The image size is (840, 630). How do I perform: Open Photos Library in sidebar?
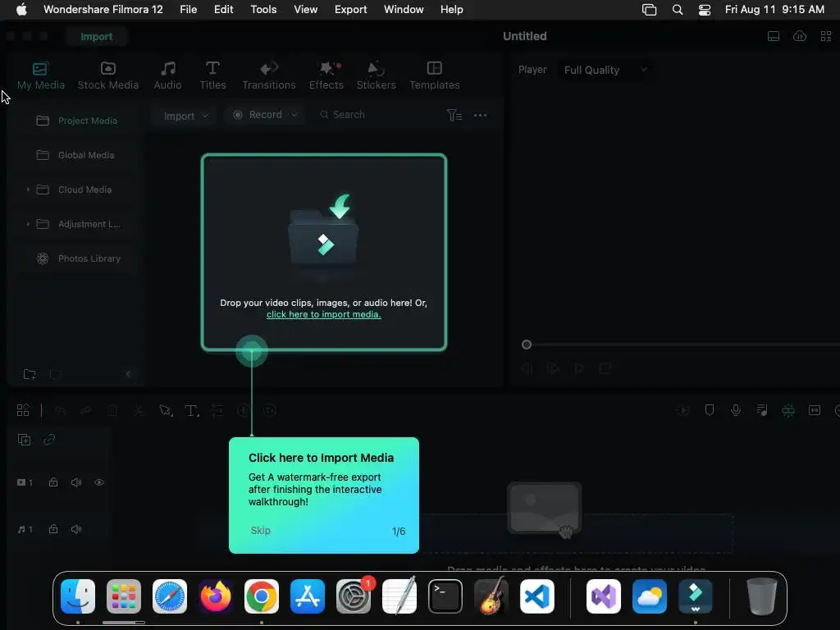76,258
